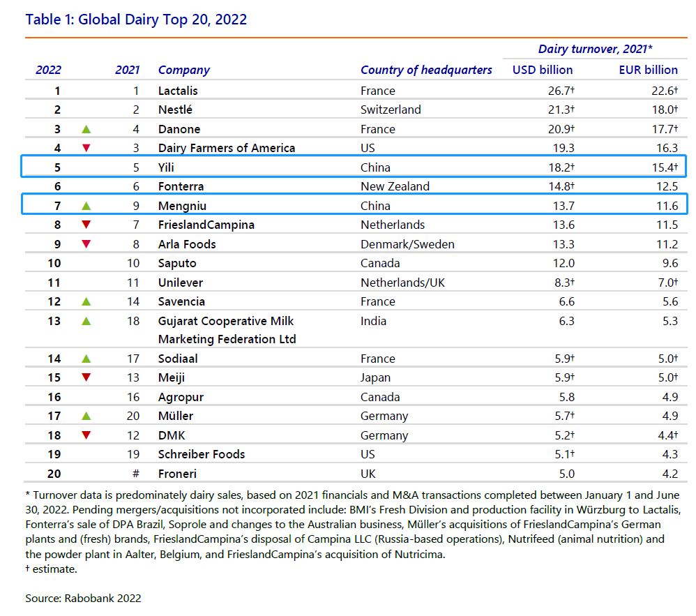Click the Froneri company name
Image resolution: width=696 pixels, height=616 pixels.
[177, 474]
